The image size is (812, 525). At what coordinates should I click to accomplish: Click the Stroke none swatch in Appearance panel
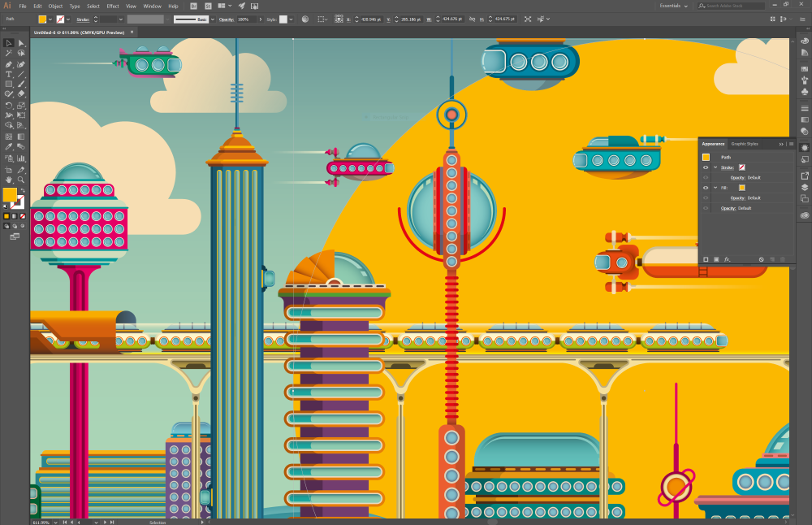coord(742,167)
